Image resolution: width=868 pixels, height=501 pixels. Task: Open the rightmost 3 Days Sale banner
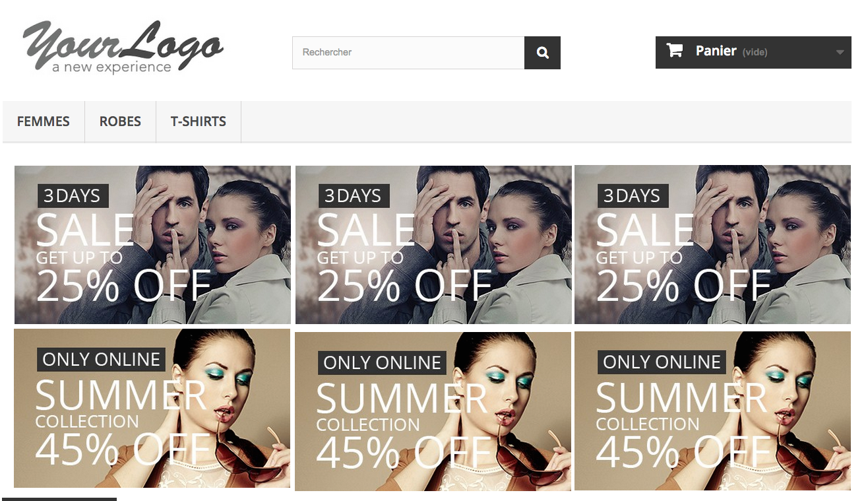pyautogui.click(x=712, y=245)
